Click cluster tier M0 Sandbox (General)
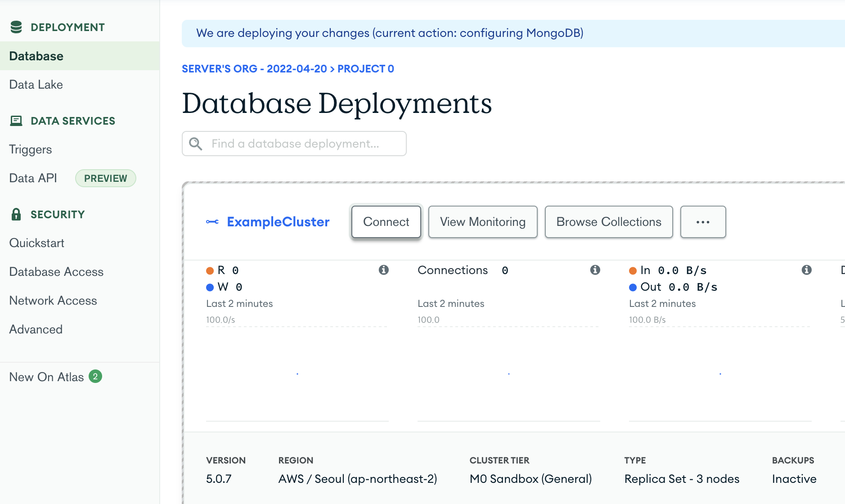The image size is (845, 504). point(530,479)
